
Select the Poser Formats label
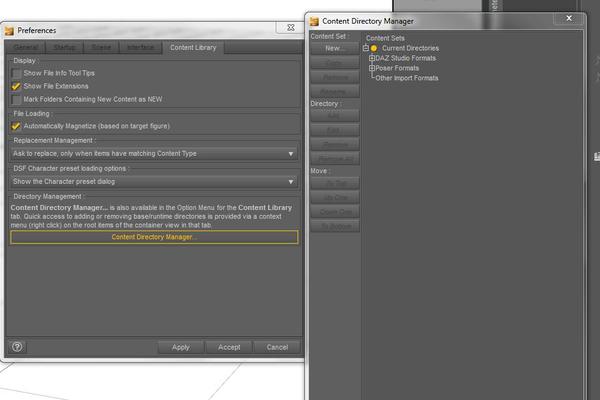tap(397, 68)
